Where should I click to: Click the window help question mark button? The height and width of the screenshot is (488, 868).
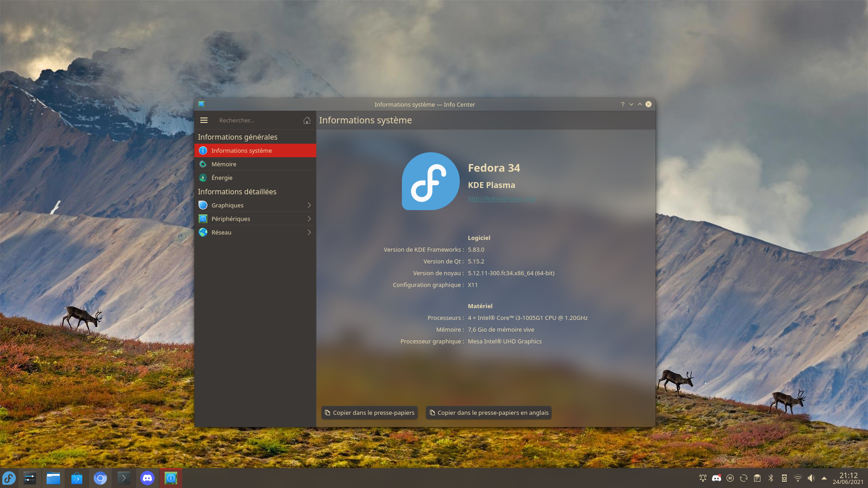point(623,104)
